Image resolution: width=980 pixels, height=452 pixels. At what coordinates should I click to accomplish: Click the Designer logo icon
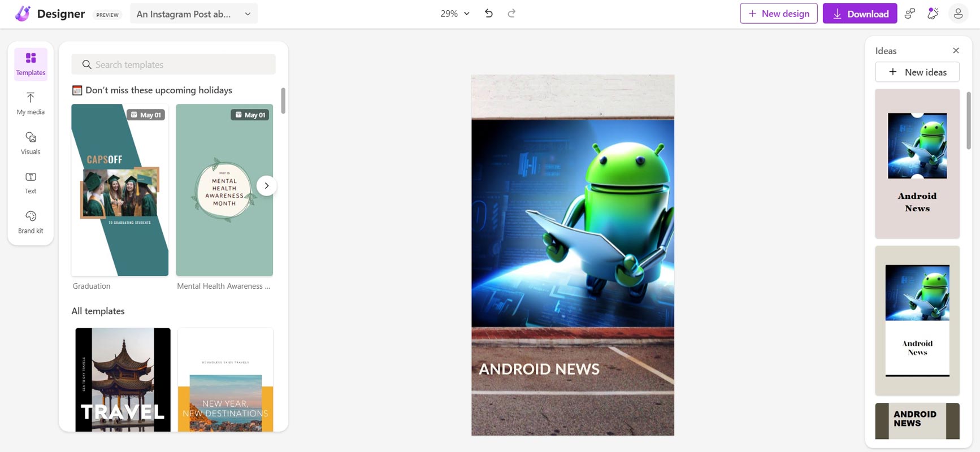coord(23,14)
